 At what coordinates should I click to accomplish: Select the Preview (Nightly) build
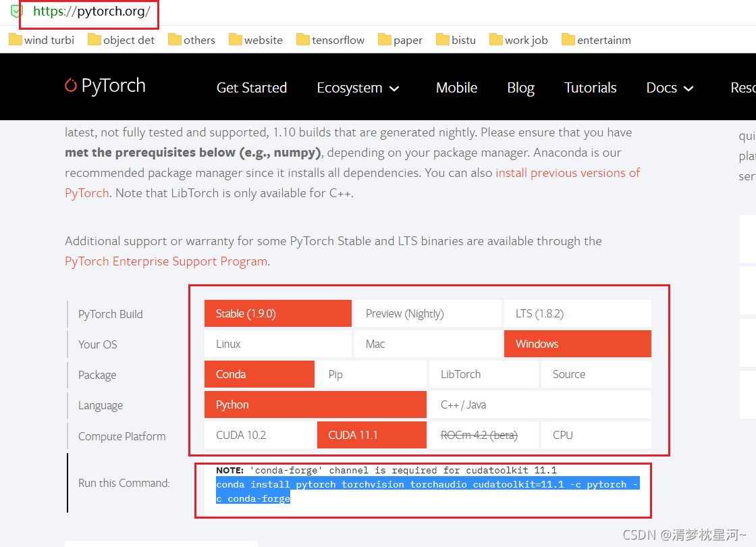click(x=428, y=313)
